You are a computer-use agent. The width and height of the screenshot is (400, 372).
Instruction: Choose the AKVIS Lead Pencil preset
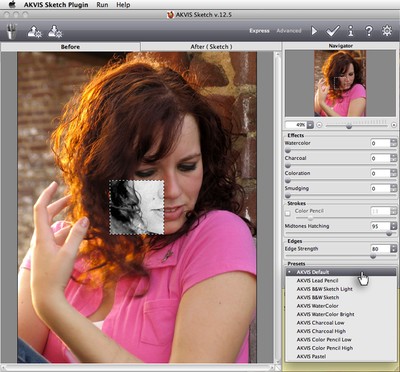click(341, 281)
